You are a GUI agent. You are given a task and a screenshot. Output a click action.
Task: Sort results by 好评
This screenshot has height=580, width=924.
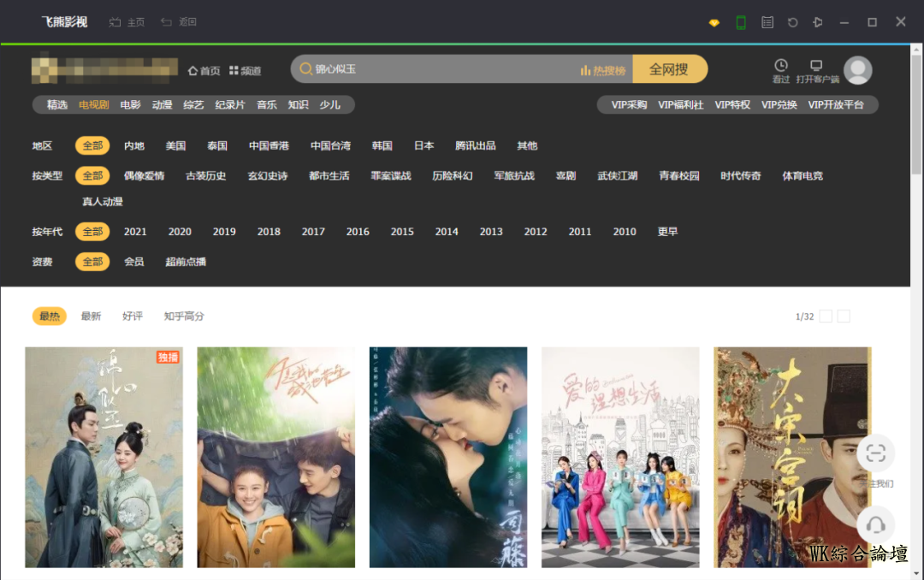[x=133, y=317]
